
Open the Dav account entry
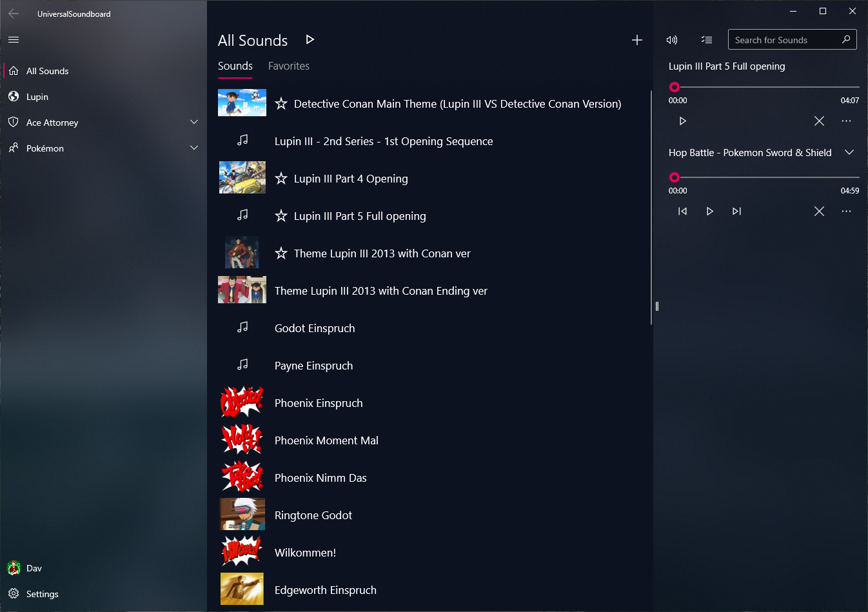104,568
